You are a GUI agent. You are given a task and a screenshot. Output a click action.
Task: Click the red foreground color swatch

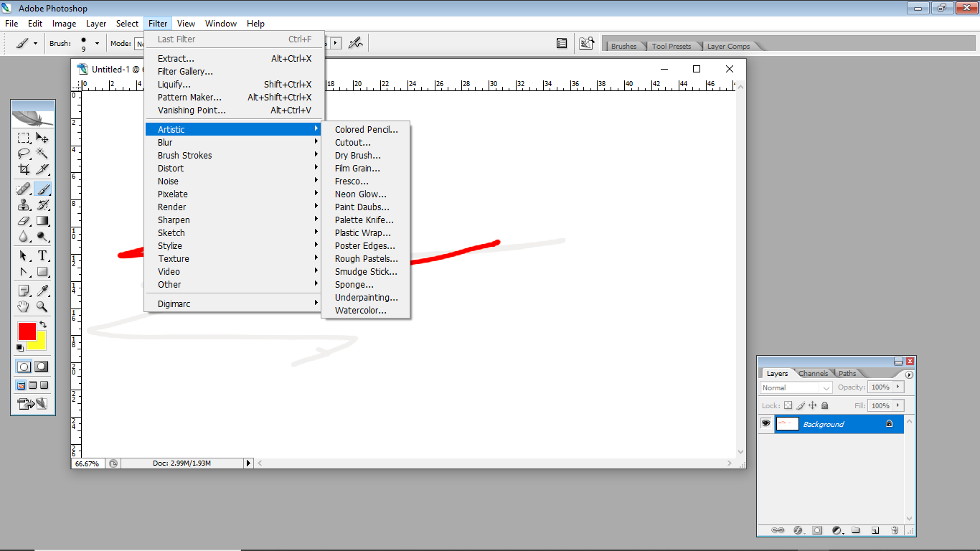point(27,331)
